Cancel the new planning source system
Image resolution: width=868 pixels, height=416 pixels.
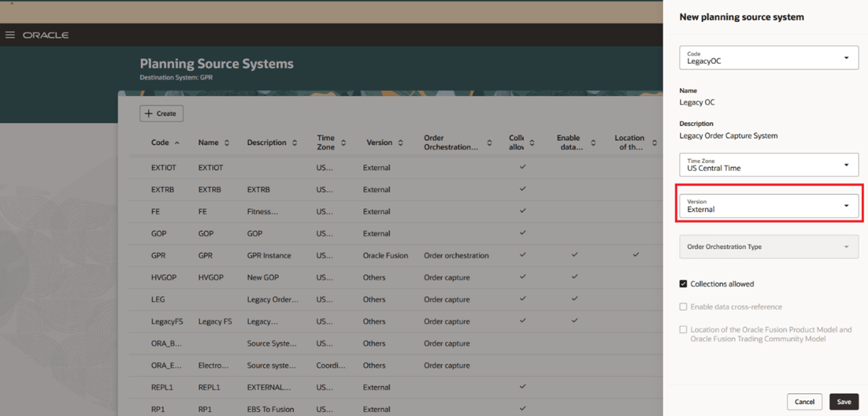[805, 401]
